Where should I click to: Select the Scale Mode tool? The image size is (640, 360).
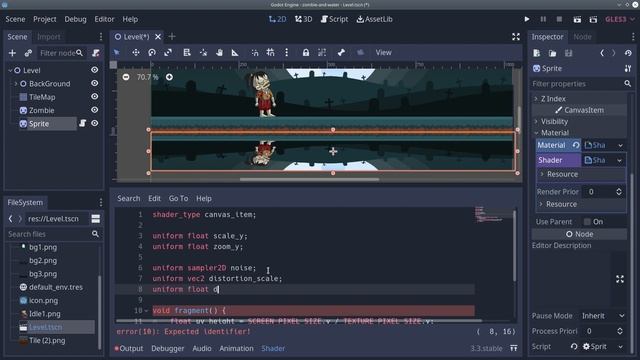(168, 52)
